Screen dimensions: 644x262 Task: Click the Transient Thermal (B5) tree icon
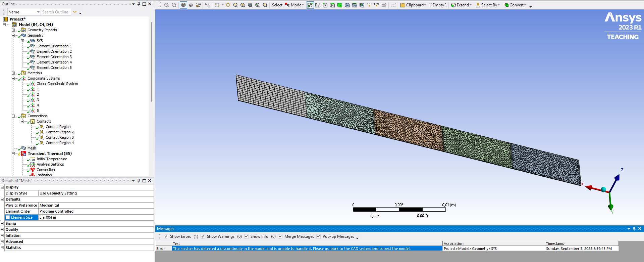coord(23,154)
